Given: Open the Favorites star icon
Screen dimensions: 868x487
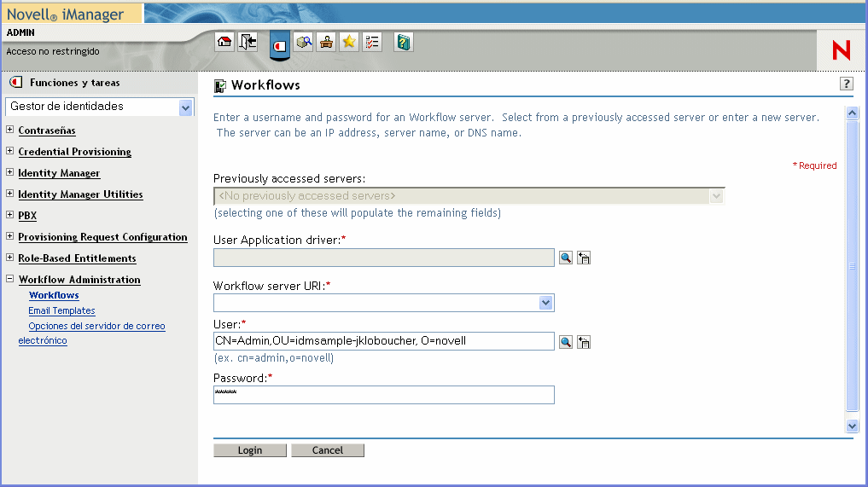Looking at the screenshot, I should tap(349, 42).
